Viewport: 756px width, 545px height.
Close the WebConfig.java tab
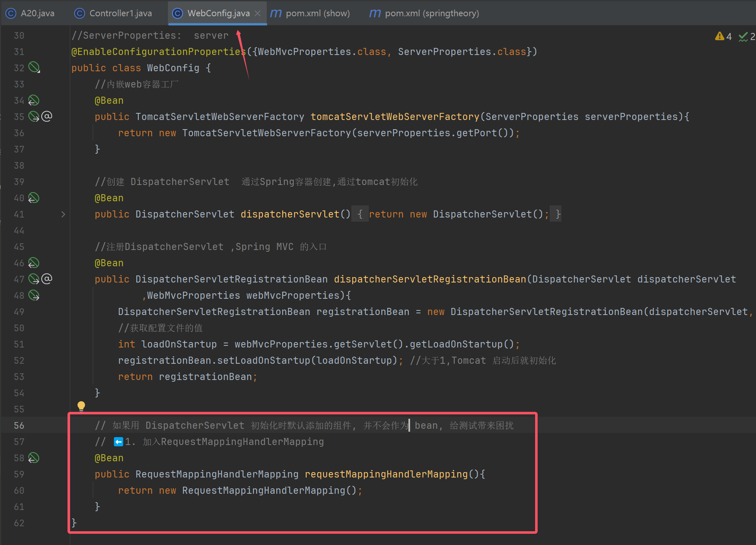pos(258,13)
